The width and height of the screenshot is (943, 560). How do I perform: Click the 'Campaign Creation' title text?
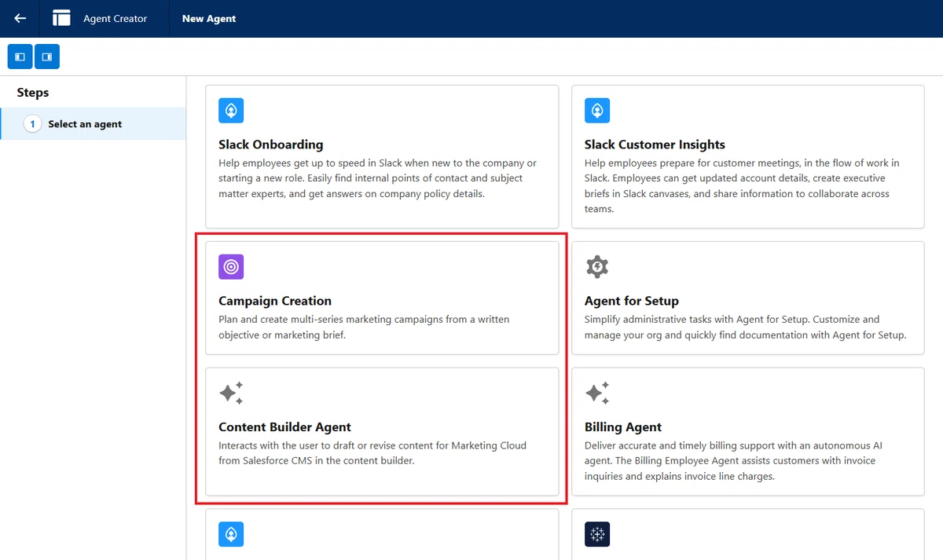pyautogui.click(x=275, y=301)
